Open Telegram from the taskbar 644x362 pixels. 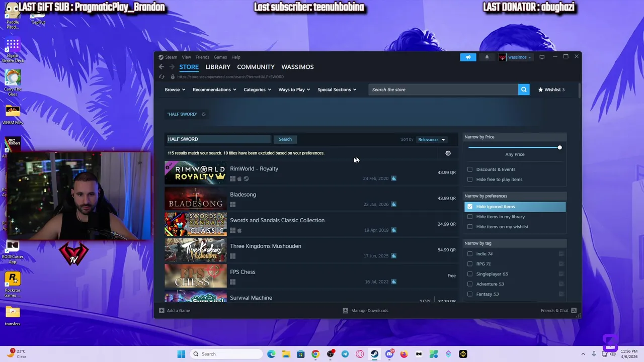[x=345, y=354]
